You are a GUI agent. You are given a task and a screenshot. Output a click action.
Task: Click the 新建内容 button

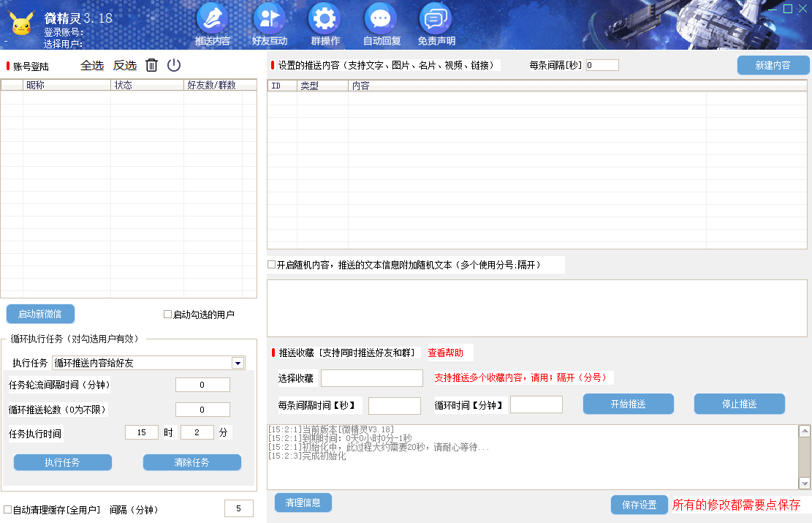(x=773, y=65)
